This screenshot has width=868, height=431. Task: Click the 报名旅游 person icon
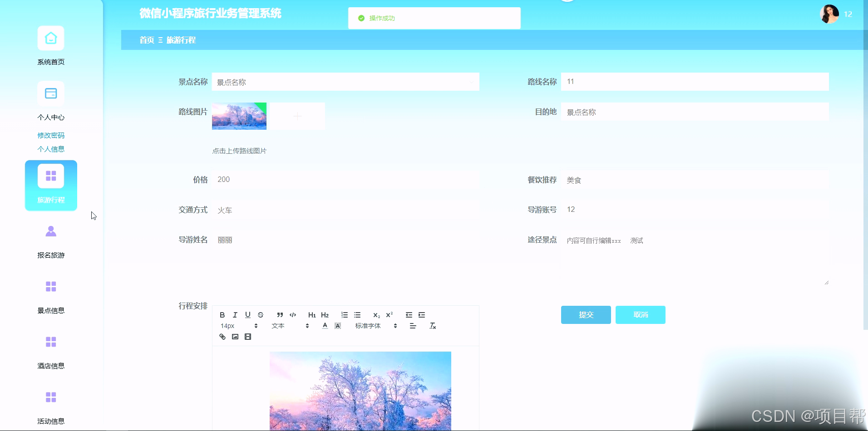[x=51, y=231]
